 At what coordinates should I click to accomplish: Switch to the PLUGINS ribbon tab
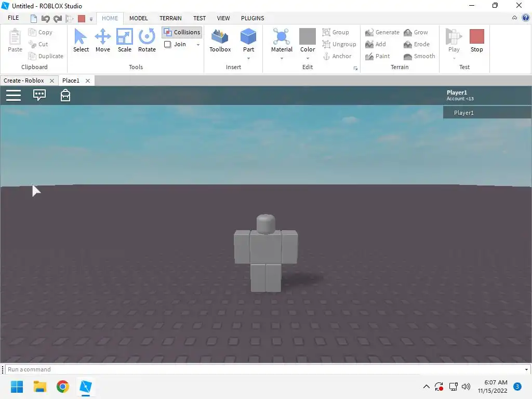click(252, 18)
